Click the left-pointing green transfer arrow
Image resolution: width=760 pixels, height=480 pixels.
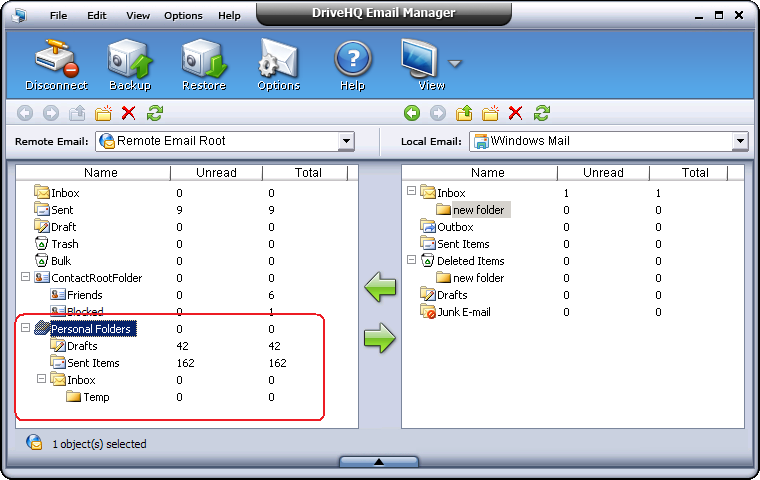pos(380,289)
